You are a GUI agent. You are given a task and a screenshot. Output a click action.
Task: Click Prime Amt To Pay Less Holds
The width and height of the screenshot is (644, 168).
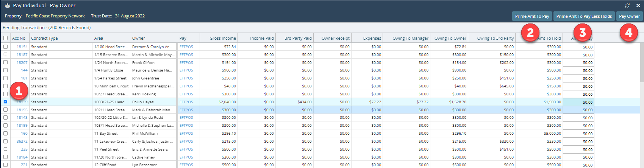click(584, 16)
